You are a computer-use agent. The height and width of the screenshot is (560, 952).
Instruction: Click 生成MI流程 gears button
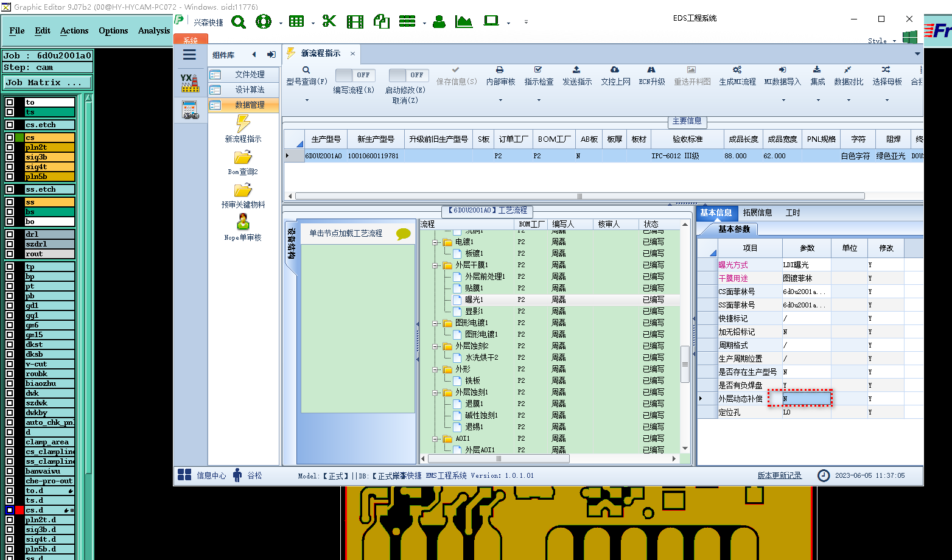737,75
